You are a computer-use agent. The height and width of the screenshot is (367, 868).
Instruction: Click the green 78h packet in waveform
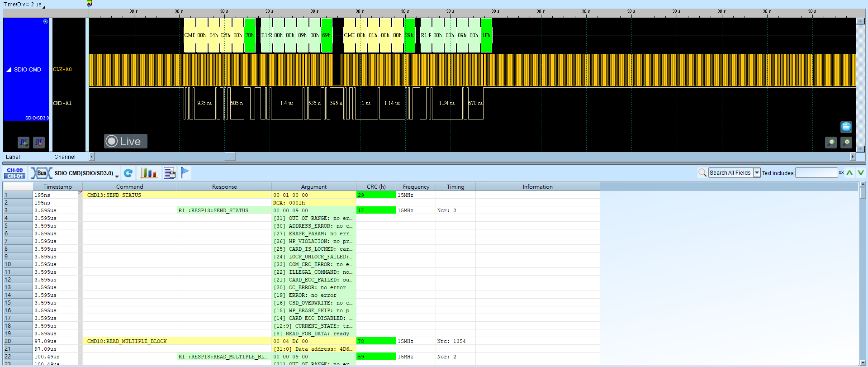[x=250, y=35]
